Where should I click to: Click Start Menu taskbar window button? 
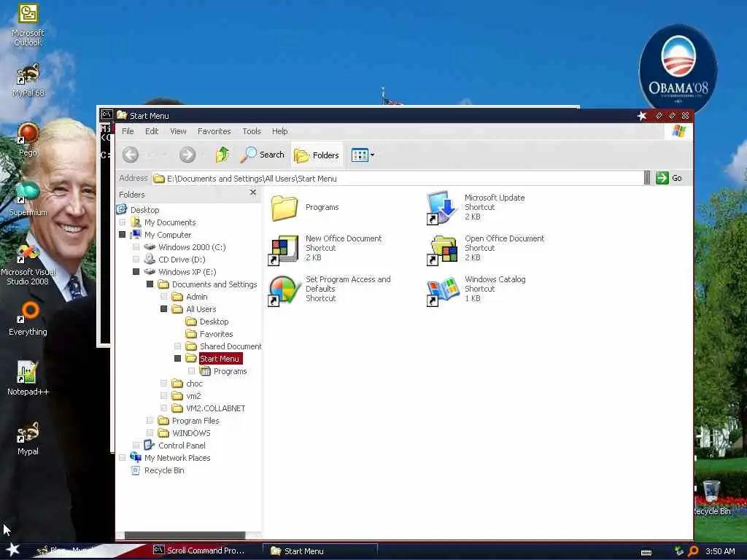[320, 551]
